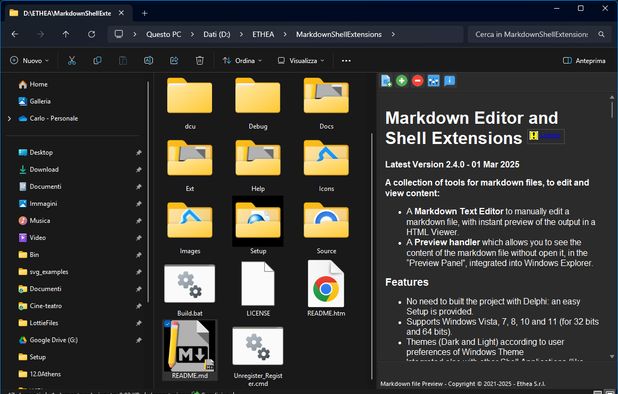The image size is (618, 394).
Task: Click the navigation pane scrollbar
Action: click(148, 192)
